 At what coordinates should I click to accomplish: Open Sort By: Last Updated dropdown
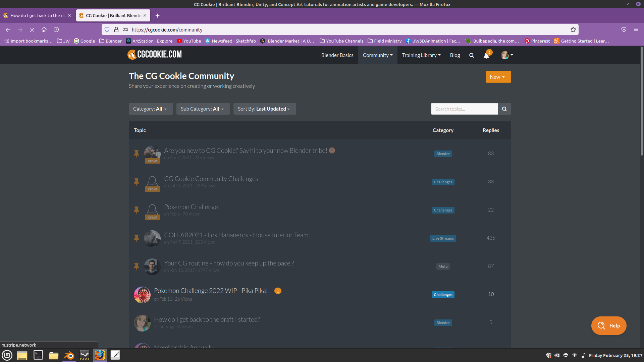264,109
